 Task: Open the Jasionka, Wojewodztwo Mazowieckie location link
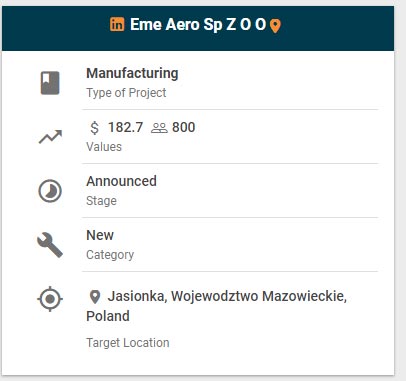pos(217,306)
